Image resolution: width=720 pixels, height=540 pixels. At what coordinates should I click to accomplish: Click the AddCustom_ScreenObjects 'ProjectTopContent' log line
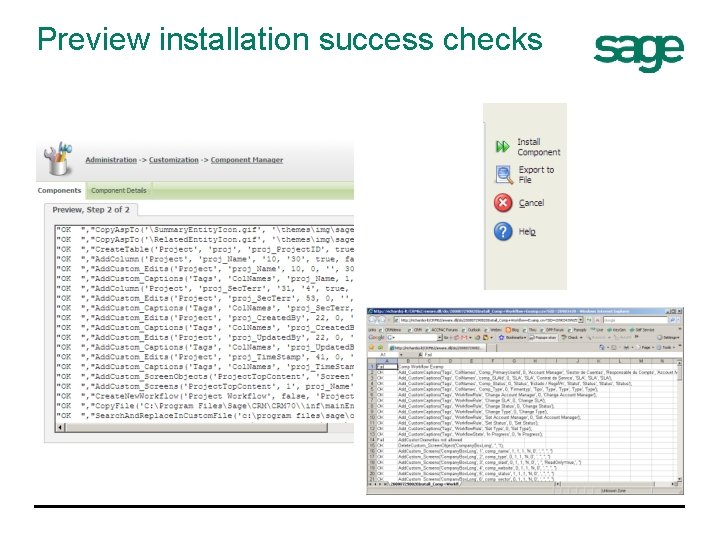click(x=205, y=377)
